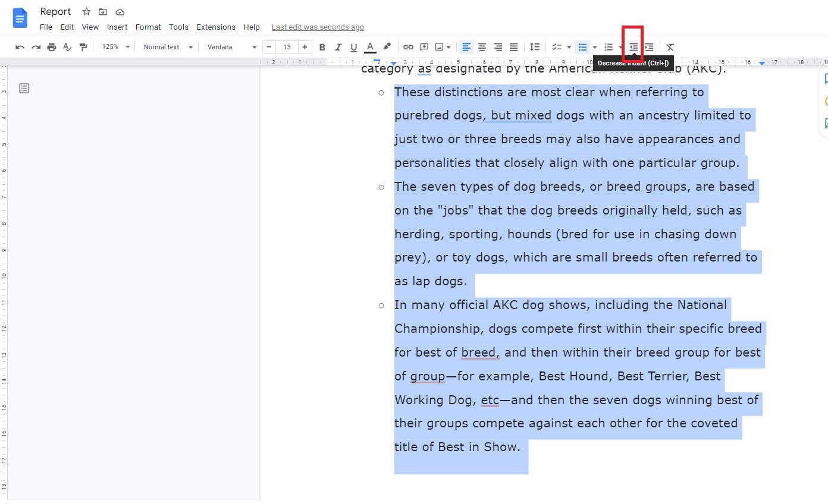Click the word 'Championship' in the document
The width and height of the screenshot is (828, 504).
[x=438, y=329]
